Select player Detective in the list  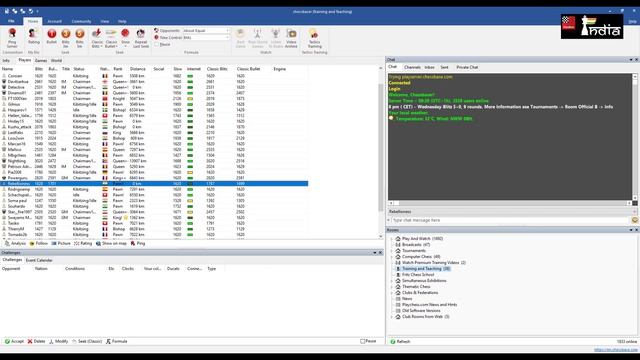(x=154, y=87)
